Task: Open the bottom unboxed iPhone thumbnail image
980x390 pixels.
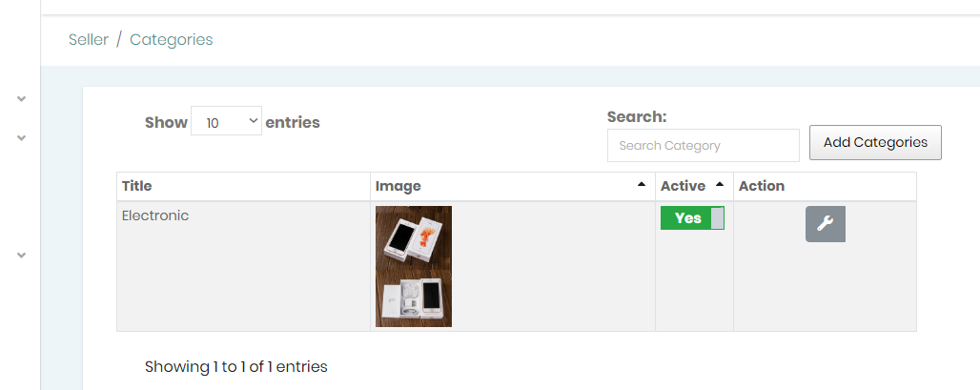Action: click(x=414, y=298)
